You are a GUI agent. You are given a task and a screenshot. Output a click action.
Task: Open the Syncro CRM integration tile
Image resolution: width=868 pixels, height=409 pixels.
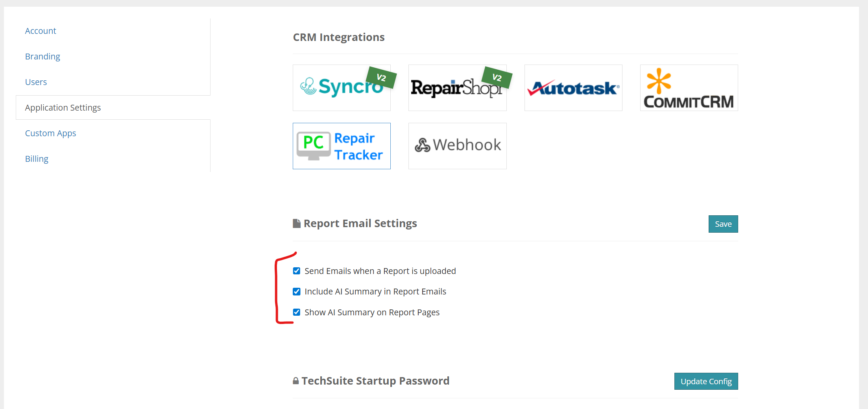click(x=341, y=88)
